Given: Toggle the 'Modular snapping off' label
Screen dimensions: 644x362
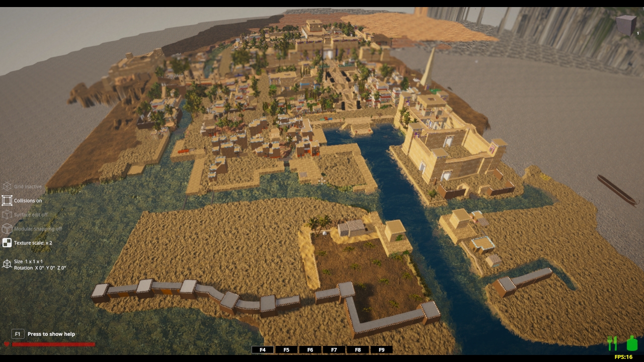Looking at the screenshot, I should (38, 229).
